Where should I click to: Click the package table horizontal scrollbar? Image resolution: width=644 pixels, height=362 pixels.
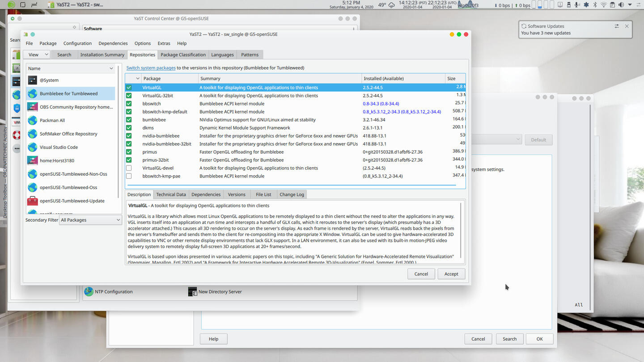click(x=292, y=185)
